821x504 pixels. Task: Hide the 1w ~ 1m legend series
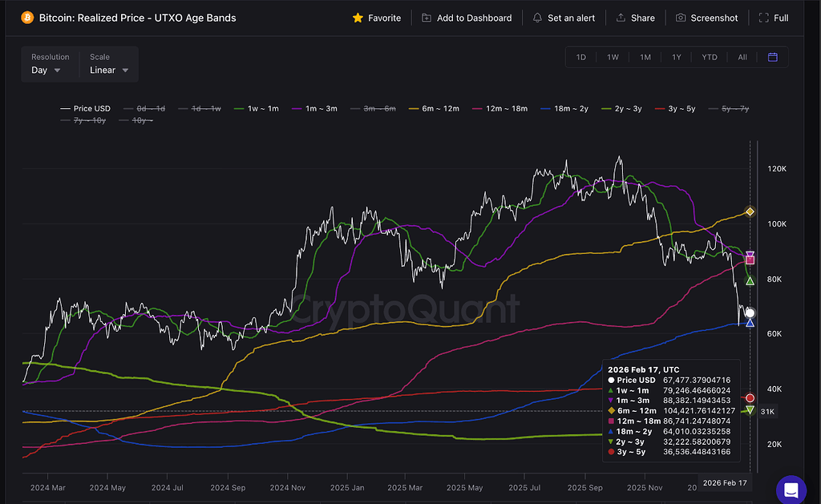pyautogui.click(x=261, y=108)
